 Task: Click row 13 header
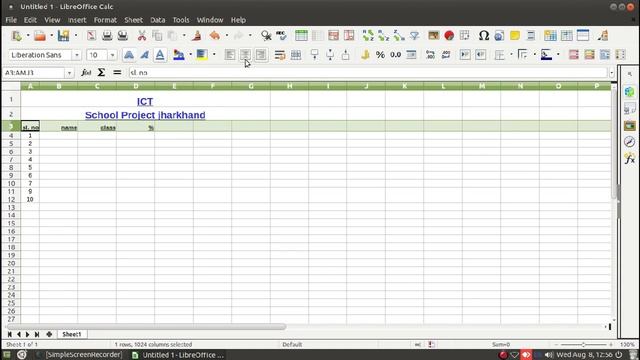tap(11, 207)
